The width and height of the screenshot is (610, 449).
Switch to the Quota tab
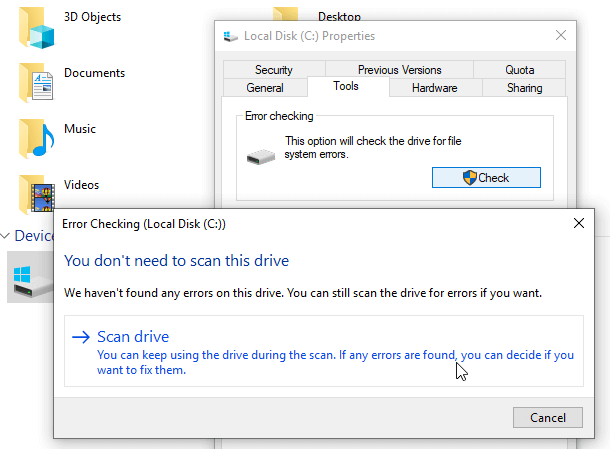[x=519, y=70]
